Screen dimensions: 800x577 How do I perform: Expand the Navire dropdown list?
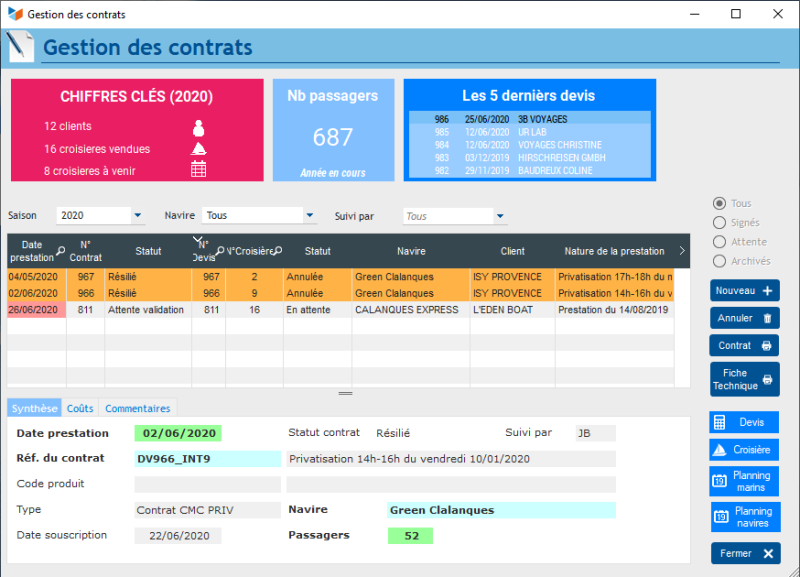tap(309, 216)
